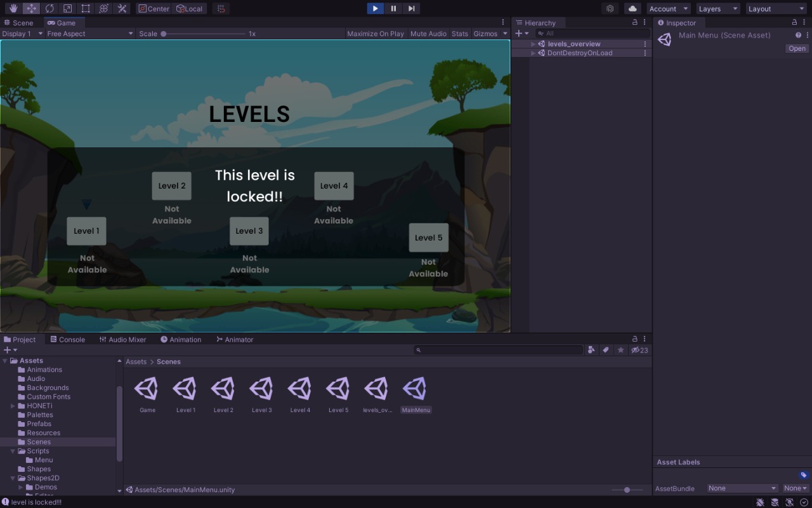This screenshot has width=812, height=508.
Task: Open the Layout dropdown
Action: [776, 8]
